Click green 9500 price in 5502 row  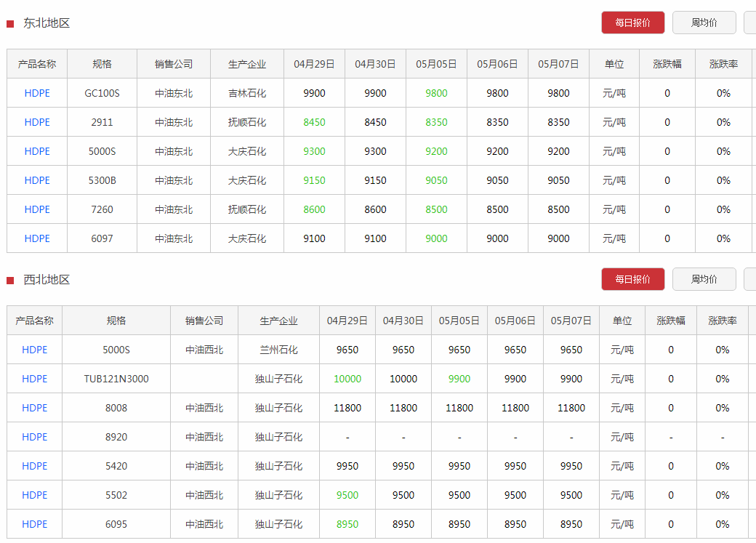pos(347,495)
